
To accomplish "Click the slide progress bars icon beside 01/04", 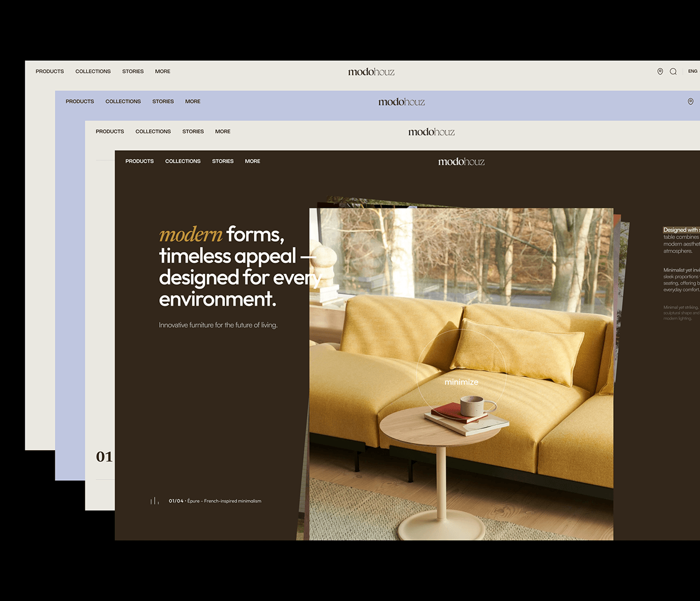I will click(155, 501).
